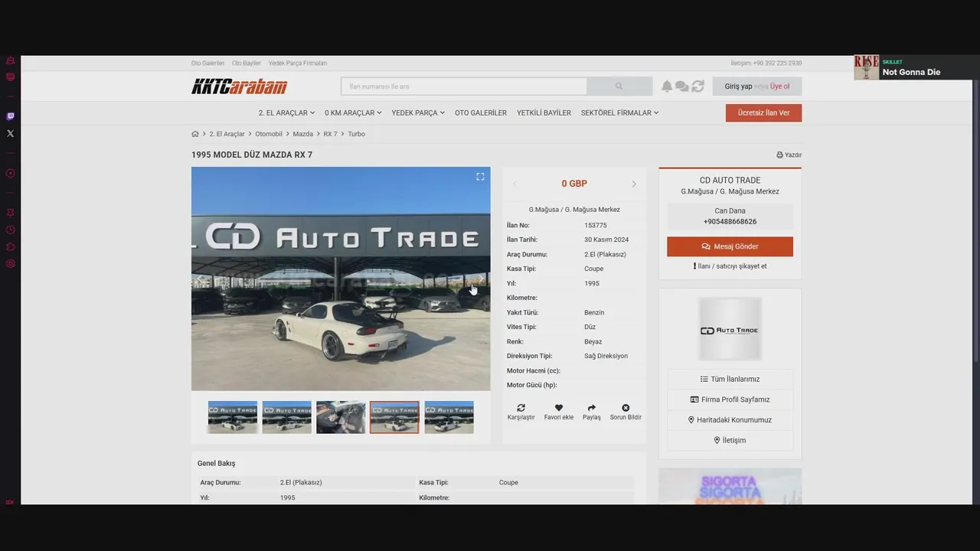Click the 2. El Araçlar breadcrumb
This screenshot has width=980, height=551.
227,134
